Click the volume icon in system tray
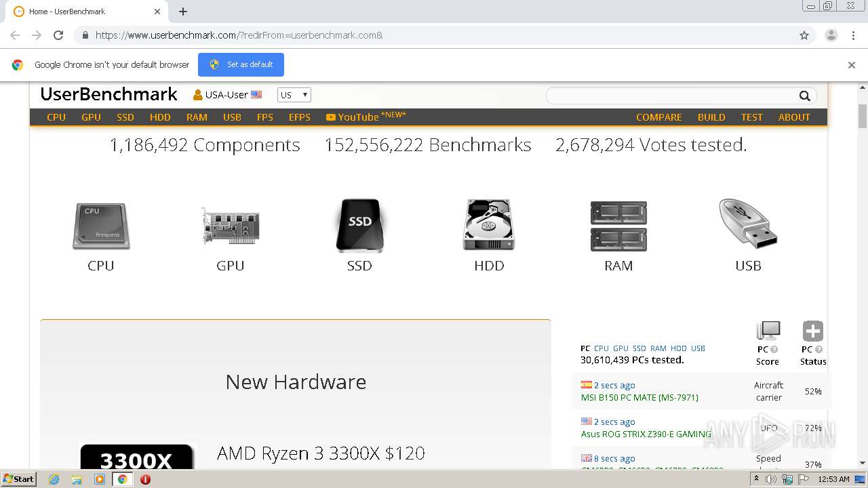This screenshot has width=868, height=488. pos(771,479)
